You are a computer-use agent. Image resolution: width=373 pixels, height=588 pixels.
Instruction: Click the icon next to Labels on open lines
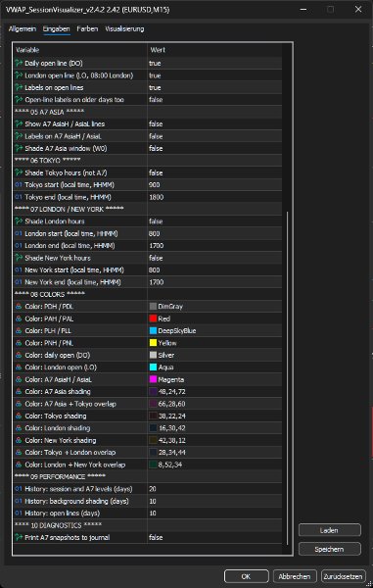tap(19, 88)
